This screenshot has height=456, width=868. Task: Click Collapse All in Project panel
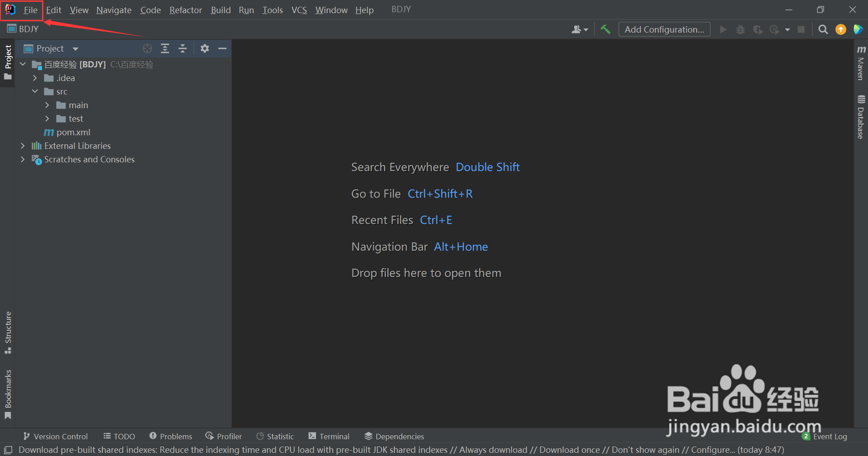pos(183,48)
